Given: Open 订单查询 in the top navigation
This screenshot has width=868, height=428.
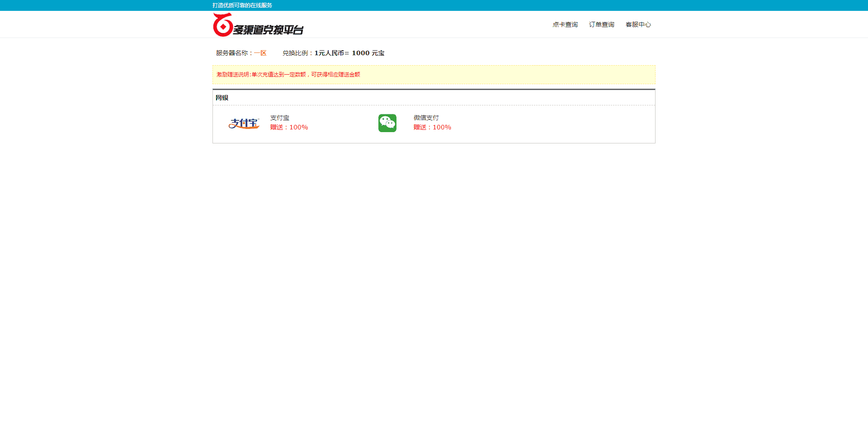Looking at the screenshot, I should [602, 24].
